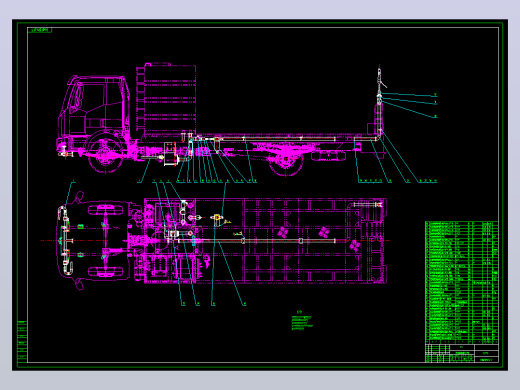Image resolution: width=520 pixels, height=390 pixels.
Task: Click the vertical pipe at truck rear
Action: tap(379, 103)
